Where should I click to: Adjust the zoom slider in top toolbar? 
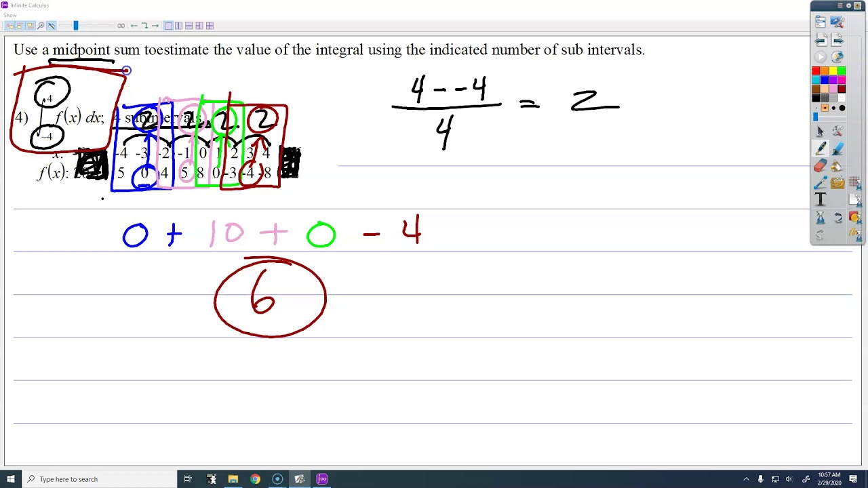[x=76, y=26]
